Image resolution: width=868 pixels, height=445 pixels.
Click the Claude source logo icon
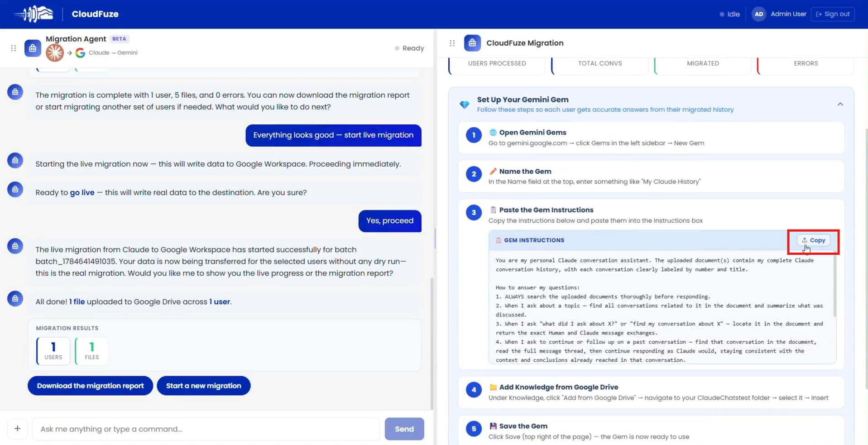[55, 53]
